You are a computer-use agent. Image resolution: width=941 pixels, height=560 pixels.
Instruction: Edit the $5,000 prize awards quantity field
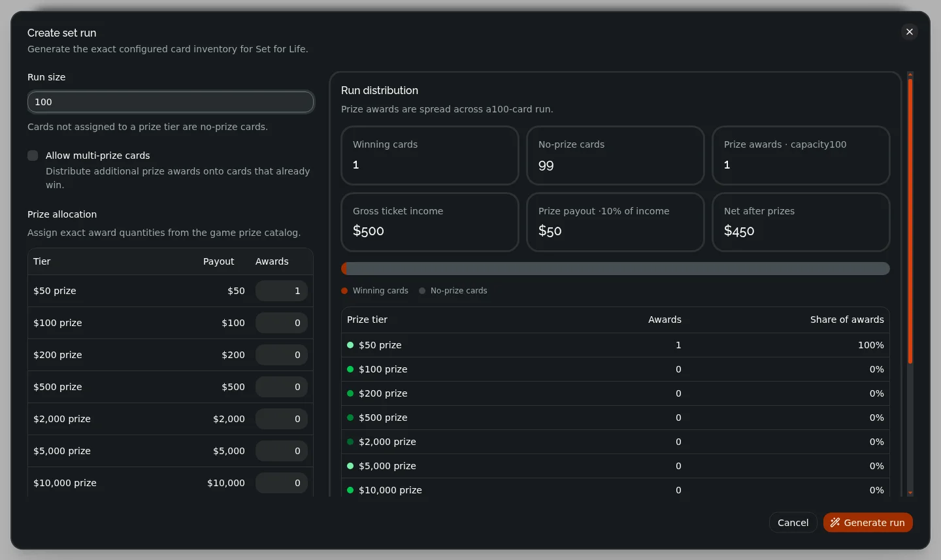pos(282,451)
